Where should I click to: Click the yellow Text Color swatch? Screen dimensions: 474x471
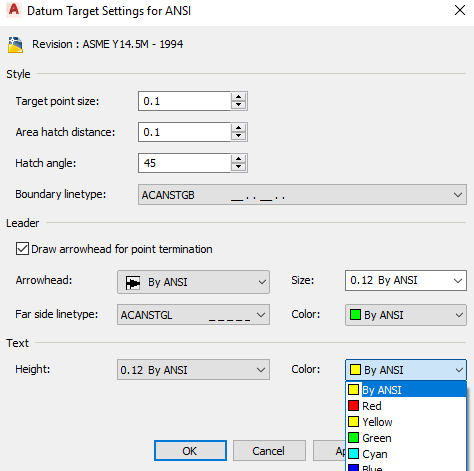pos(355,370)
